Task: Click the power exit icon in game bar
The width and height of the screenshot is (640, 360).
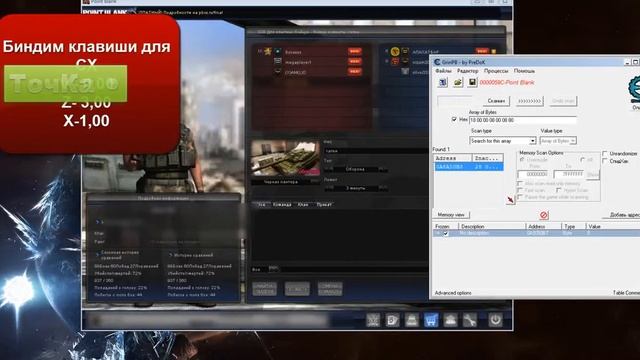Action: pyautogui.click(x=495, y=320)
